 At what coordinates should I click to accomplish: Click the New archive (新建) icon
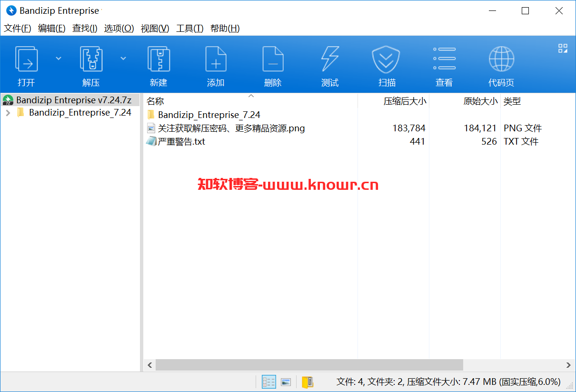pos(159,59)
